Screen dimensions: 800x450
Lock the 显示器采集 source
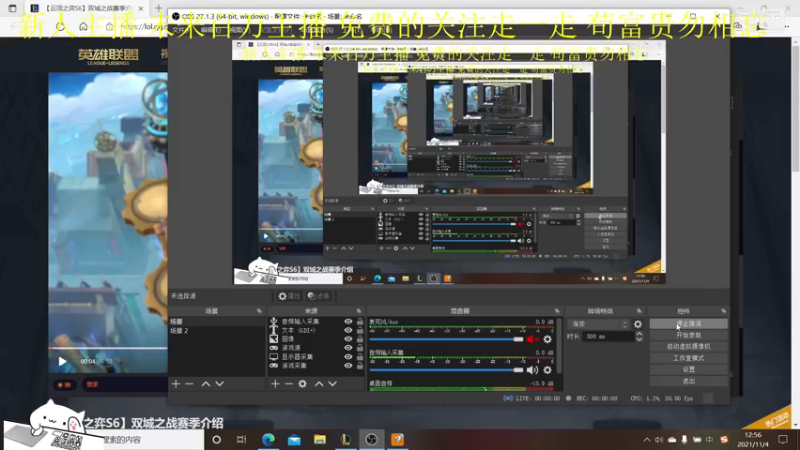[360, 357]
